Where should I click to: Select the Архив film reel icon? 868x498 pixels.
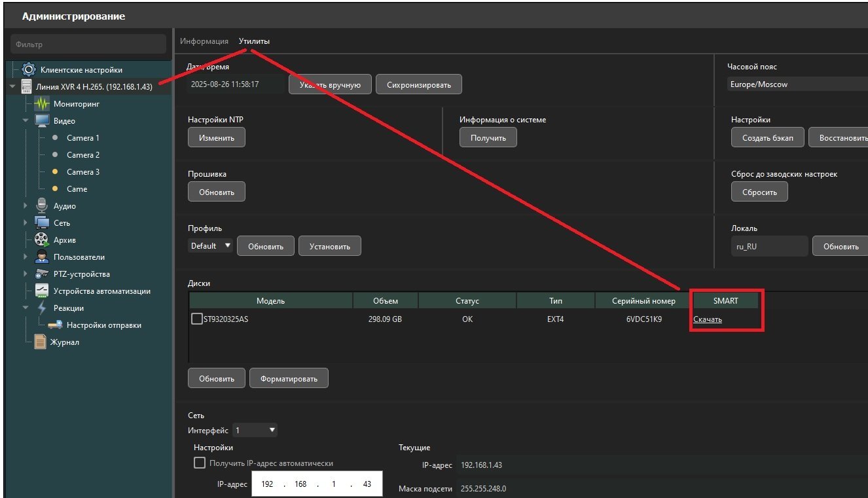point(42,240)
